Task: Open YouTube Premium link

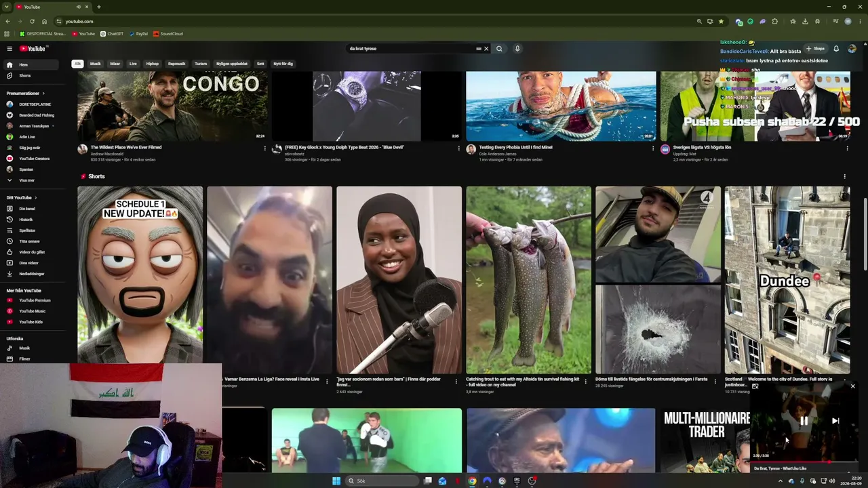Action: pyautogui.click(x=34, y=300)
